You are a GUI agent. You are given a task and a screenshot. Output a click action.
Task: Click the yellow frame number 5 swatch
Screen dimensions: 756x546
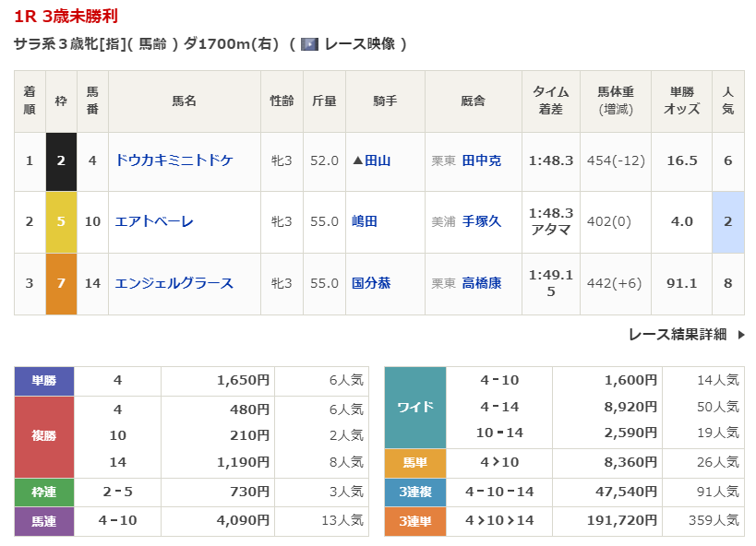[61, 221]
